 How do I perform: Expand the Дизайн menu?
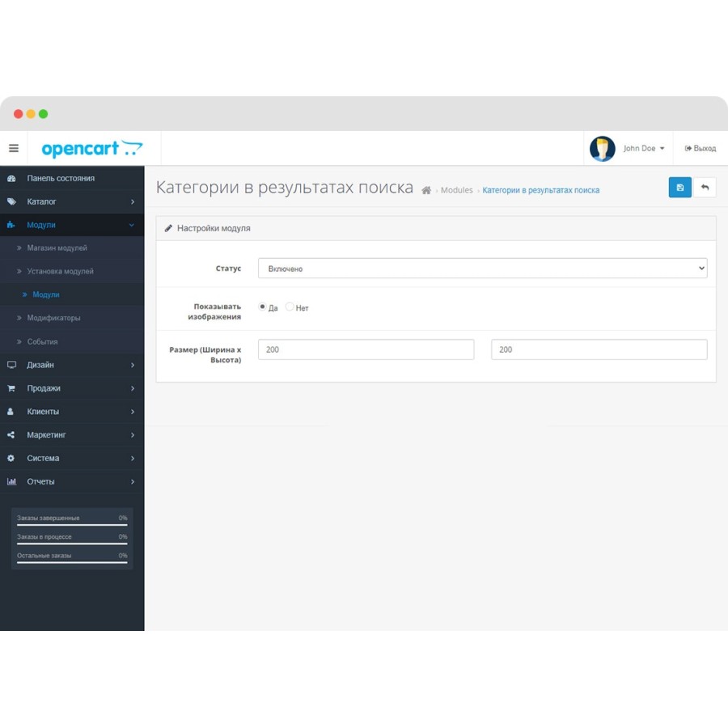click(72, 365)
